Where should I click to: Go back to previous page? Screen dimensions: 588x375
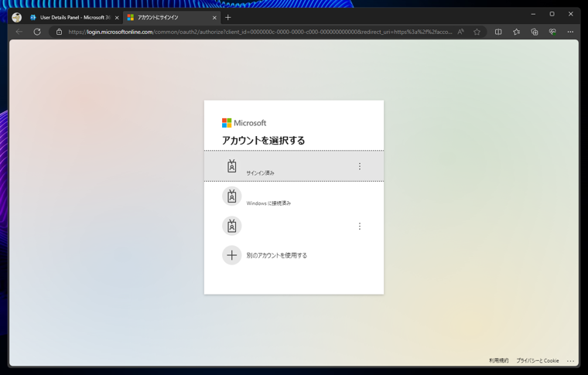point(19,32)
